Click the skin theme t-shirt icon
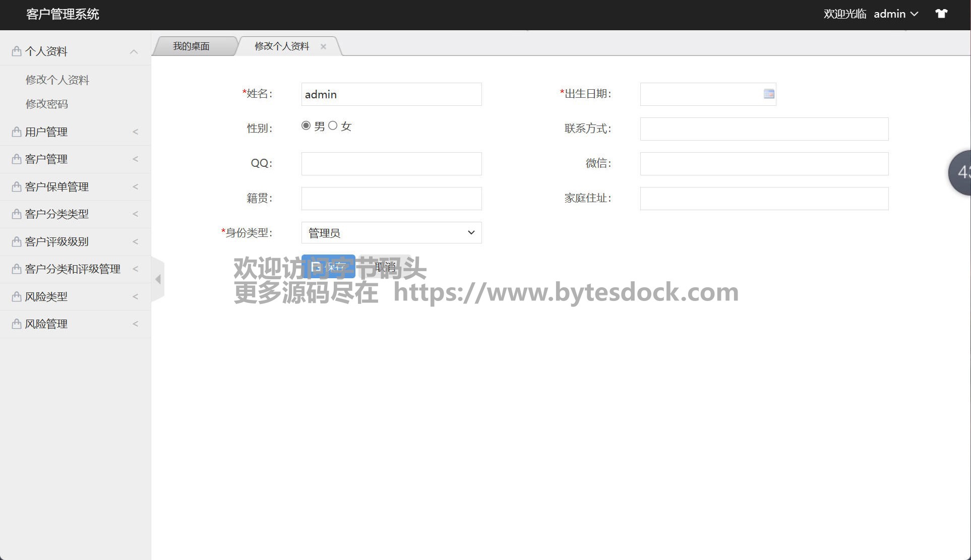The image size is (971, 560). 941,14
